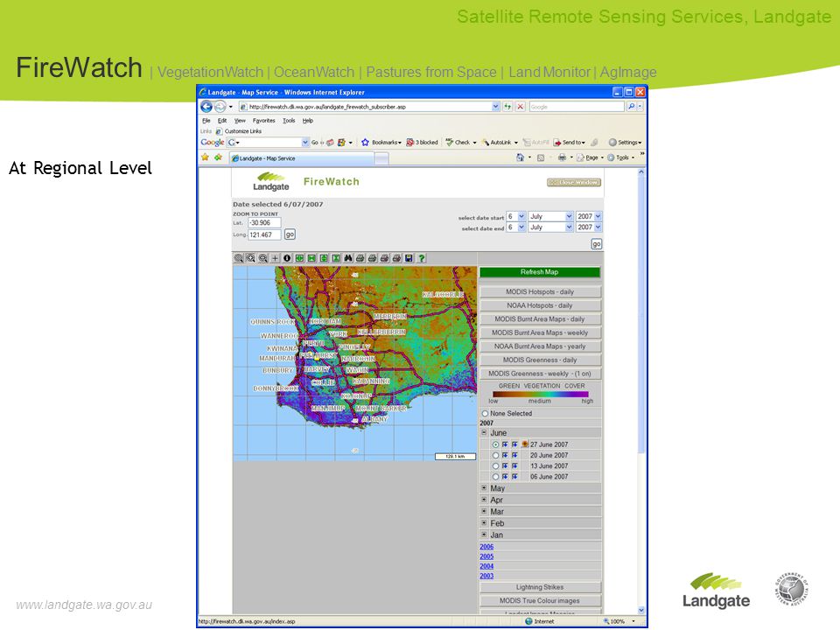This screenshot has height=630, width=840.
Task: Click the browser Forward arrow button
Action: (220, 107)
